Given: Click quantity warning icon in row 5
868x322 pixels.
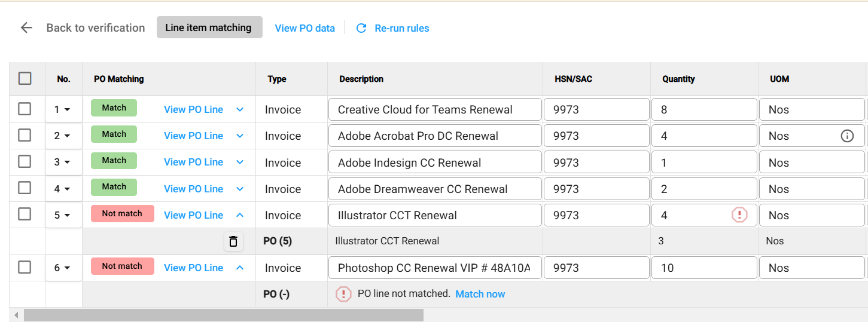Looking at the screenshot, I should click(x=739, y=215).
